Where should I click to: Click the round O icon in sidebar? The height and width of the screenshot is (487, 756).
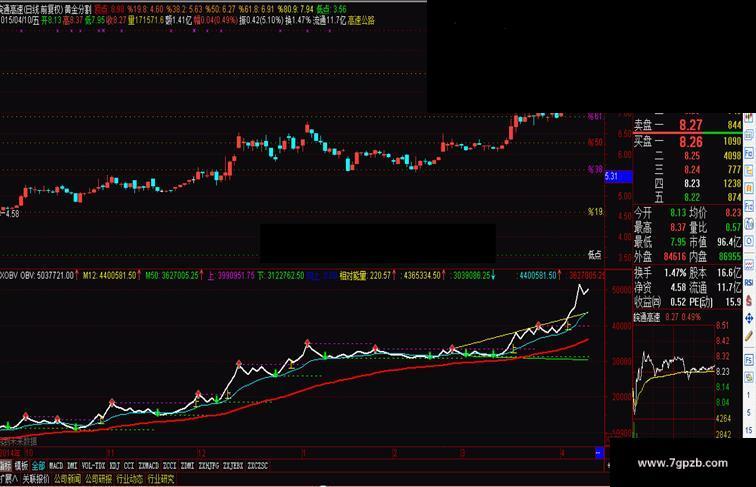749,241
